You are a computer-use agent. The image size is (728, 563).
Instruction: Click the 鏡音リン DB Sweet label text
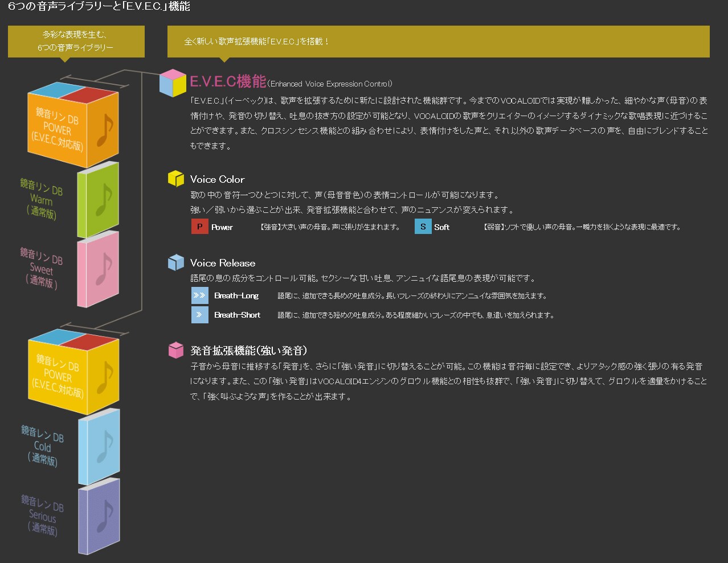click(42, 268)
